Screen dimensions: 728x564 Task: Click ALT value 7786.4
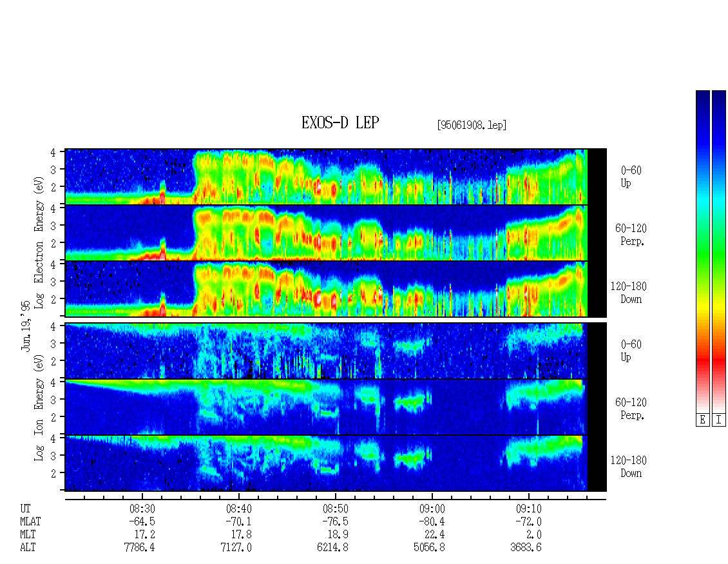click(139, 548)
